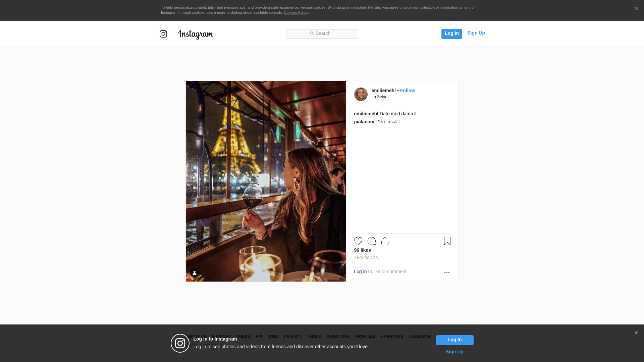The width and height of the screenshot is (644, 362).
Task: Follow the emiliemehl account
Action: 407,90
